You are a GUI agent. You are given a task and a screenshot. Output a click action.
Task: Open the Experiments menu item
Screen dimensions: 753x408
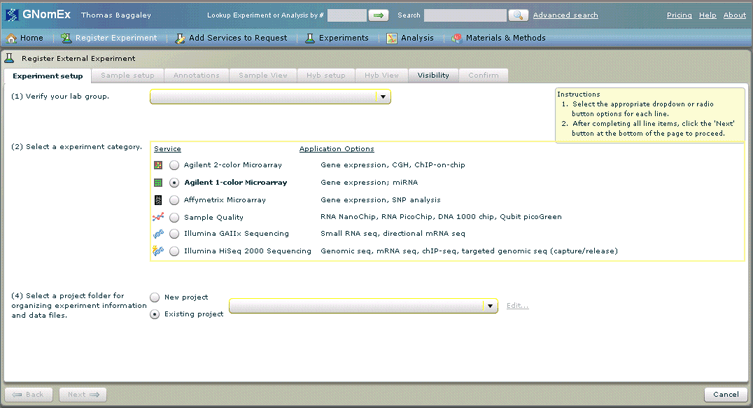tap(337, 38)
